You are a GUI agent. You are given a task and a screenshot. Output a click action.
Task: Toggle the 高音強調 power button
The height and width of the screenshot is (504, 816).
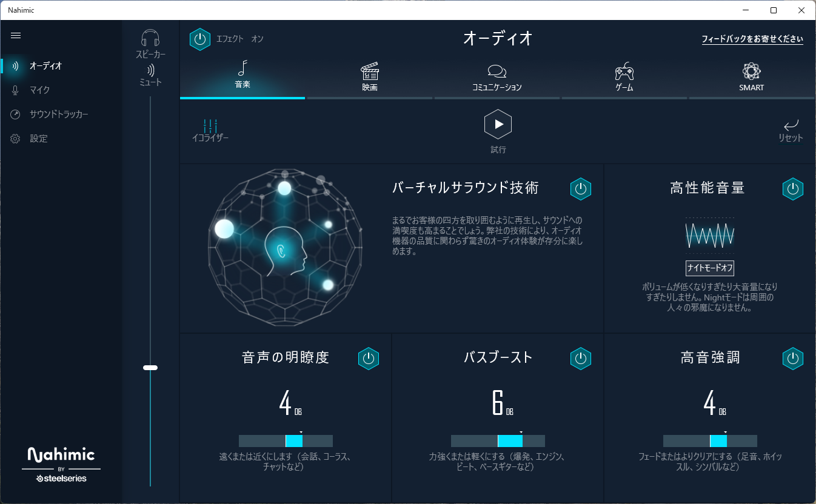coord(793,359)
